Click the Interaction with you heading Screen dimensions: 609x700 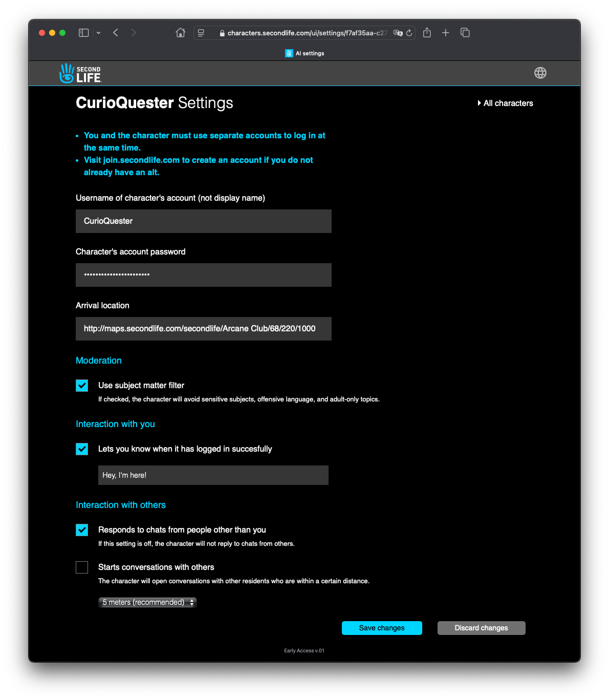[x=115, y=424]
